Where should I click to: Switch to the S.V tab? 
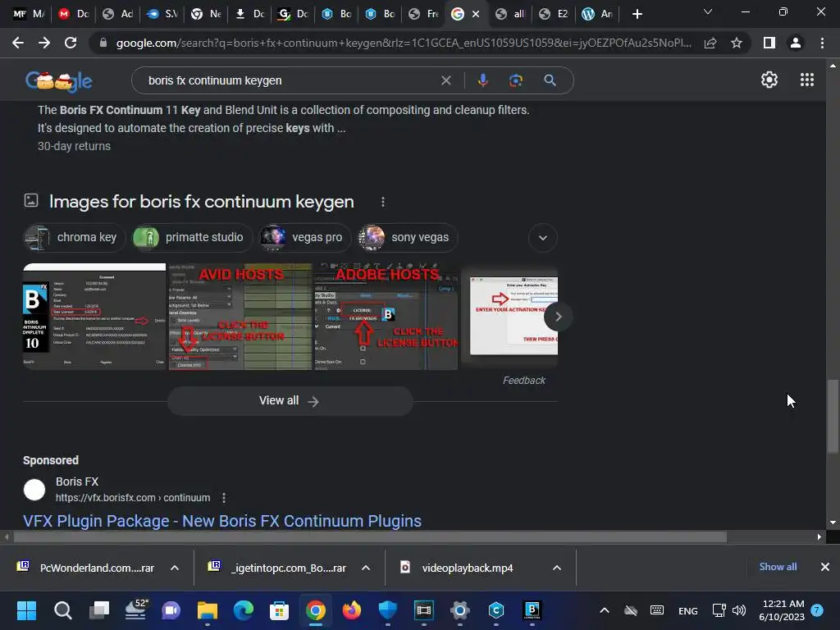[x=162, y=14]
